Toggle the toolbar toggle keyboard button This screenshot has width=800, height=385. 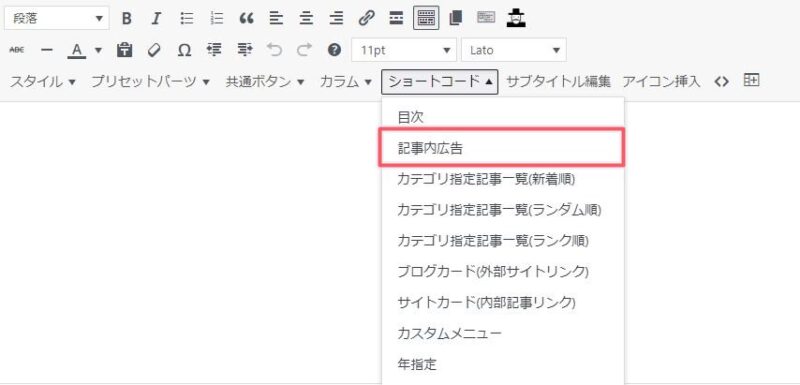click(x=426, y=19)
